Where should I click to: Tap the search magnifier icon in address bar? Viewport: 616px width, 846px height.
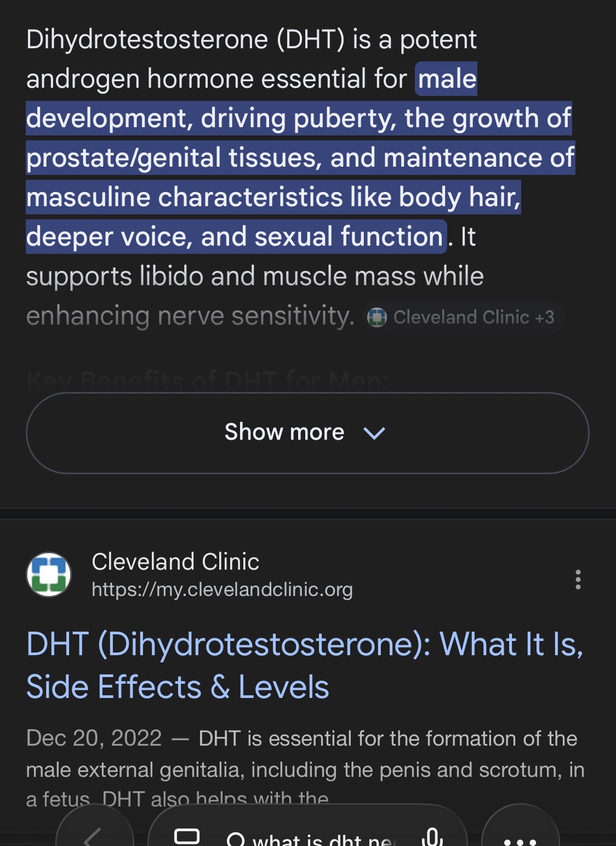click(236, 839)
